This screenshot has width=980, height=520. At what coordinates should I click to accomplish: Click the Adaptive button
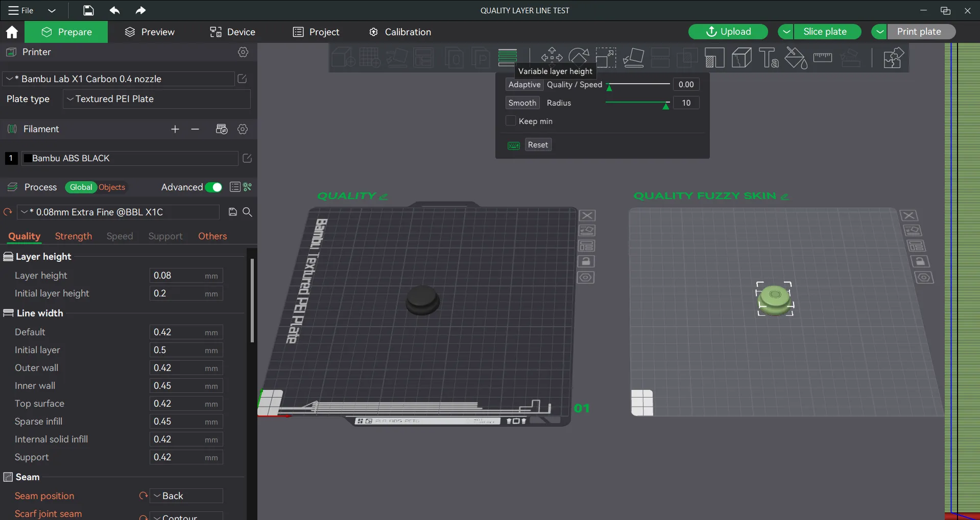(x=524, y=85)
